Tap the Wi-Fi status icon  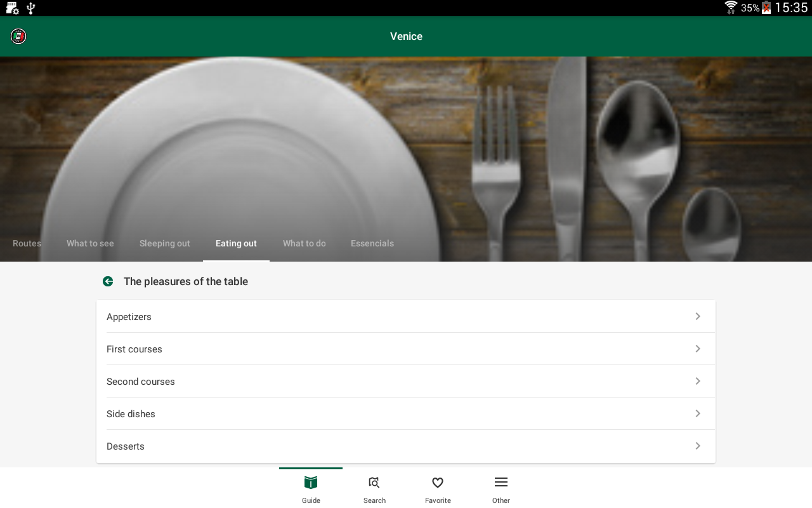pyautogui.click(x=731, y=8)
